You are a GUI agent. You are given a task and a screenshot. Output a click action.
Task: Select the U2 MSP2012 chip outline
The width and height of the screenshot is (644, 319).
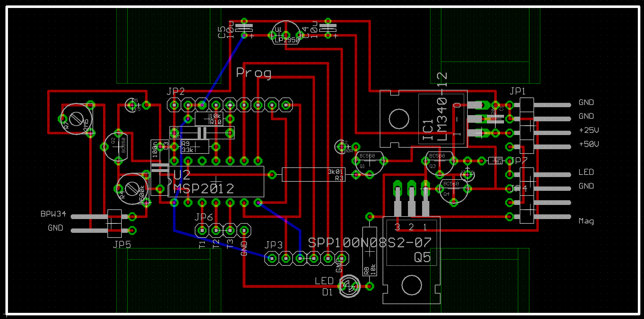coord(216,181)
